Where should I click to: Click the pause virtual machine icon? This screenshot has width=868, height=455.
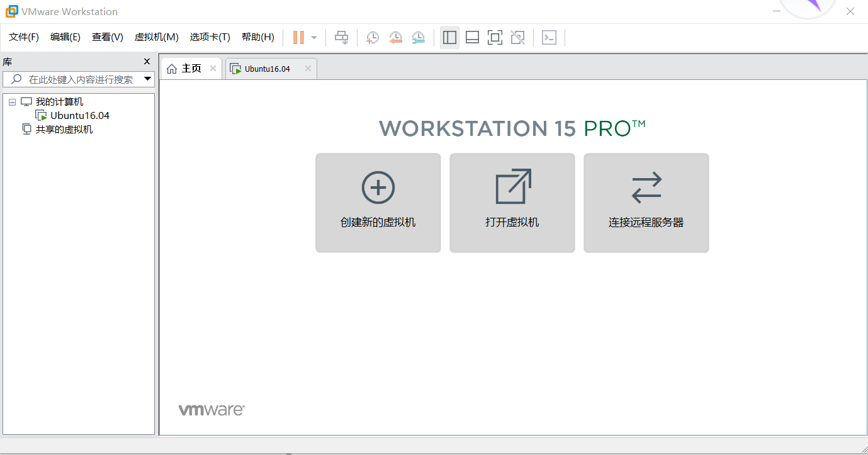(x=298, y=38)
